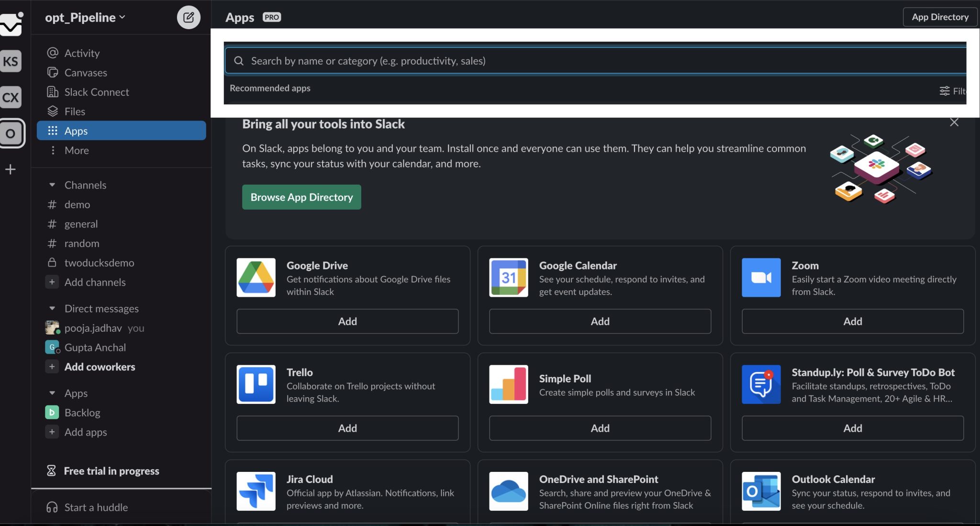Select More in the sidebar

(76, 150)
